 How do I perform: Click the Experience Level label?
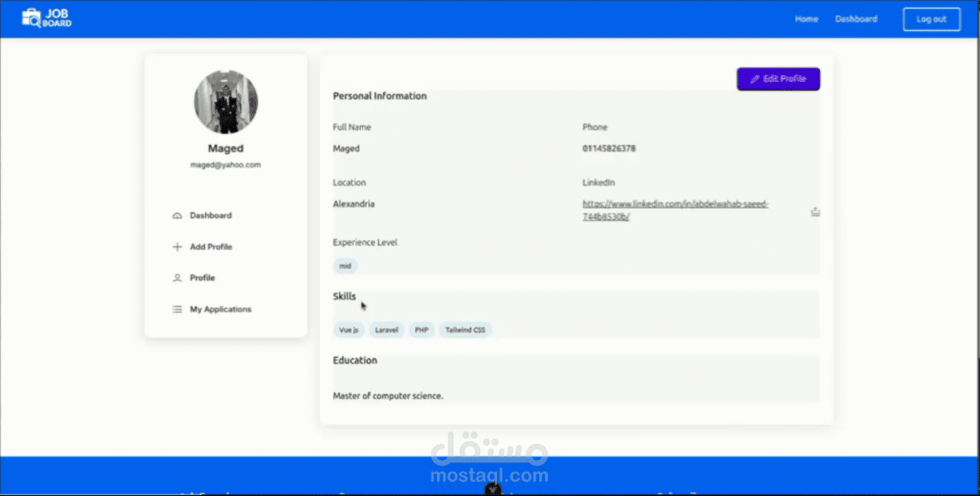click(365, 242)
